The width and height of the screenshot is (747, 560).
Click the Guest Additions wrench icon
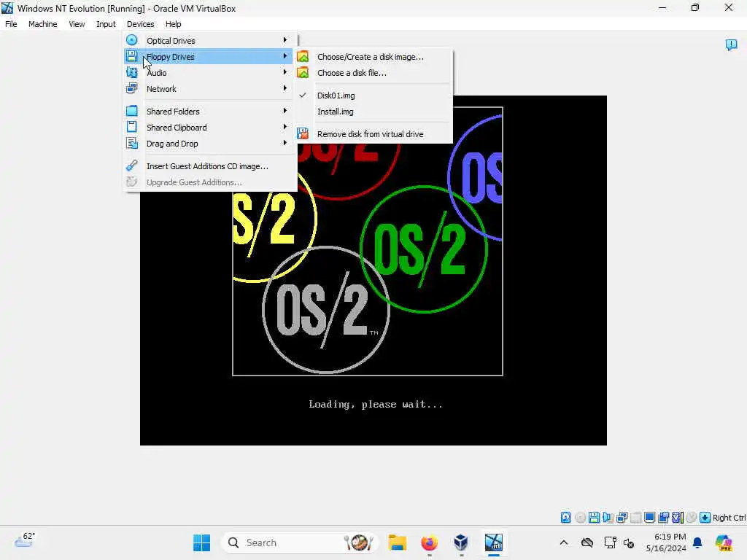(x=132, y=166)
